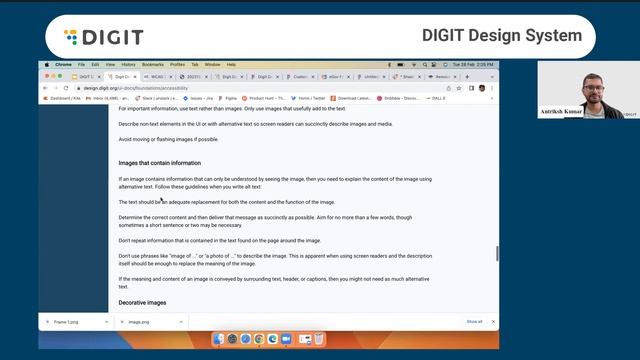Open Launchpad from the Dock

(x=232, y=339)
